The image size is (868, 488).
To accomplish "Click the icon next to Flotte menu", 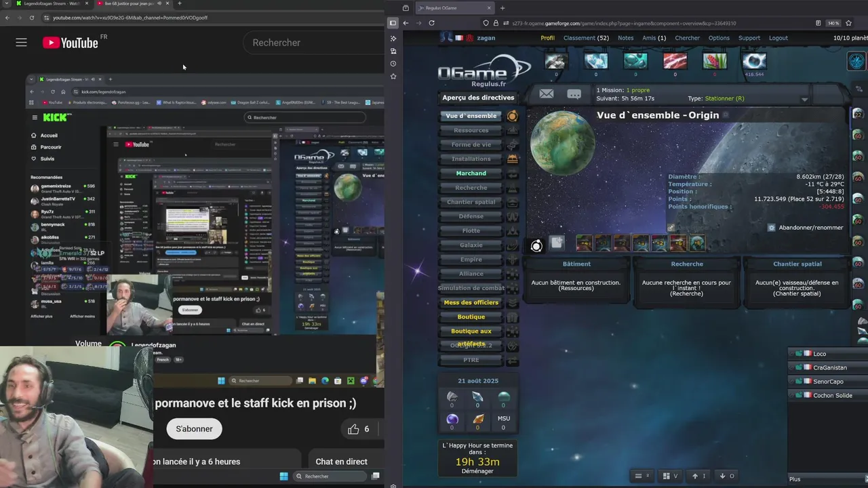I will pos(513,231).
